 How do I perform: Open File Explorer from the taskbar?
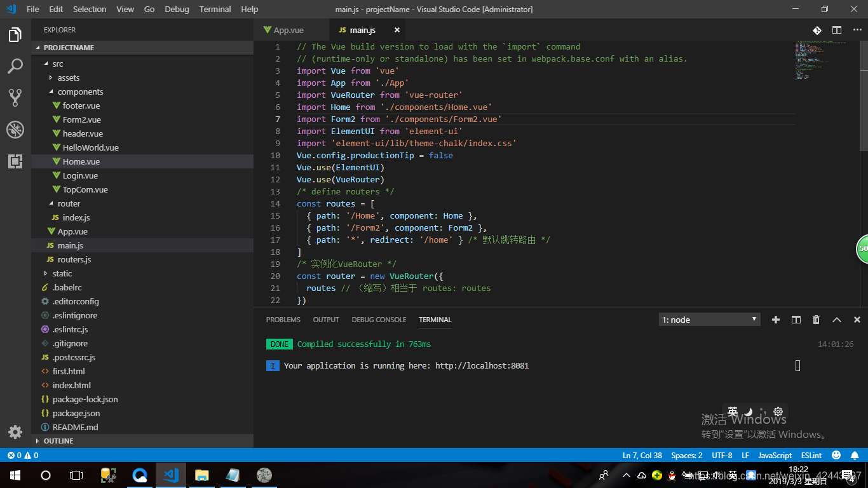(x=201, y=475)
